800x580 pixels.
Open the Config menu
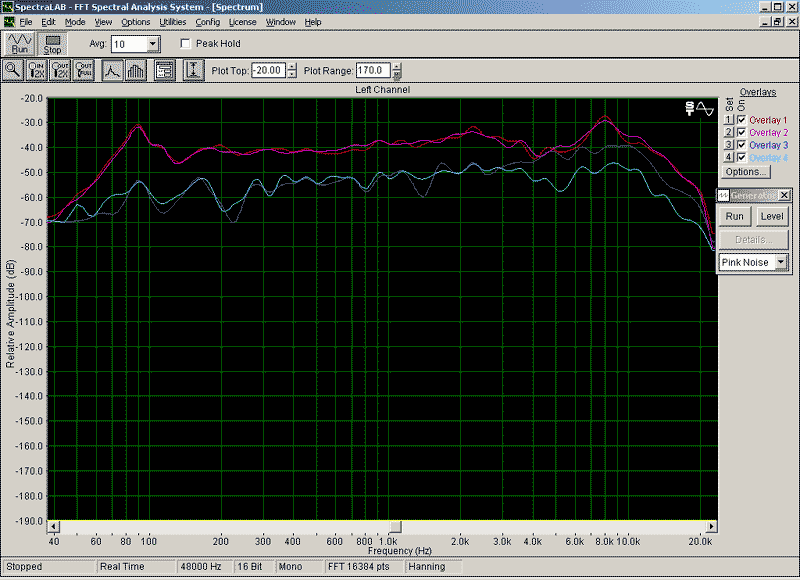pyautogui.click(x=208, y=21)
